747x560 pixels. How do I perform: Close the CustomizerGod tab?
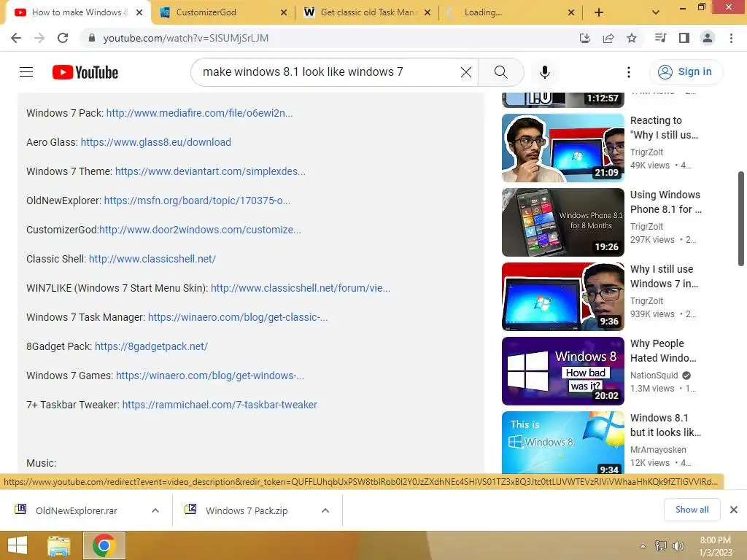point(284,12)
